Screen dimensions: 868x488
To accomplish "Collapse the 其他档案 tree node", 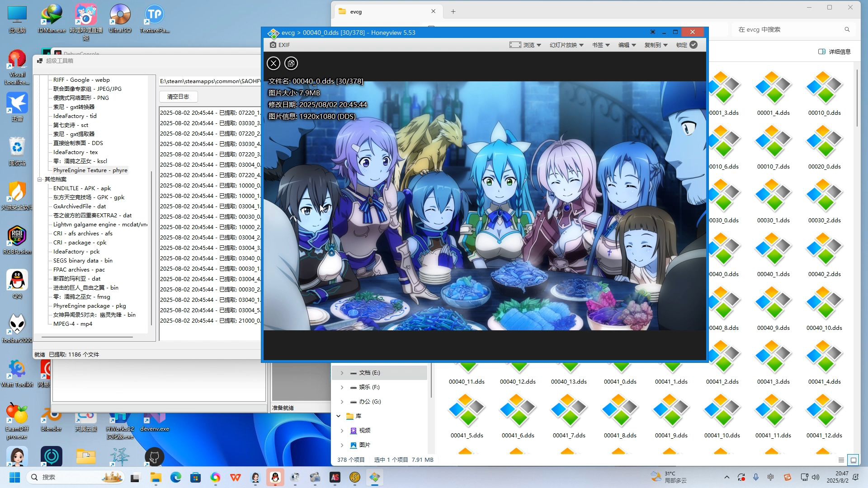I will pos(40,179).
